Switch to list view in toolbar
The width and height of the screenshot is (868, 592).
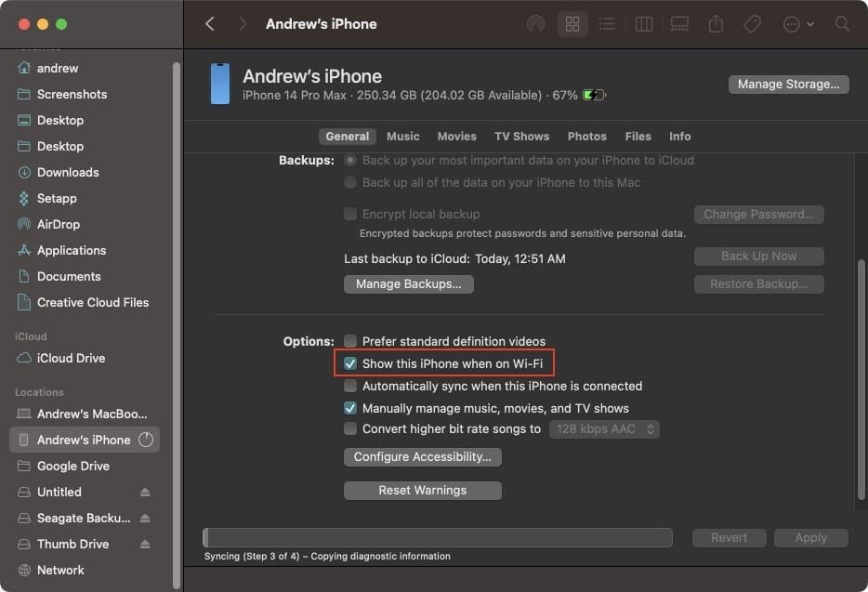click(x=607, y=24)
